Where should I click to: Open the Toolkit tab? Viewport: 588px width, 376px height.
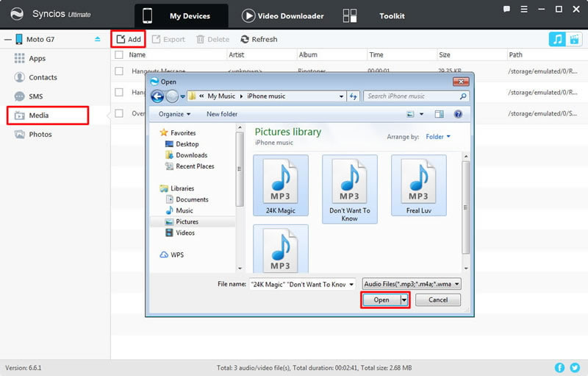pos(373,15)
